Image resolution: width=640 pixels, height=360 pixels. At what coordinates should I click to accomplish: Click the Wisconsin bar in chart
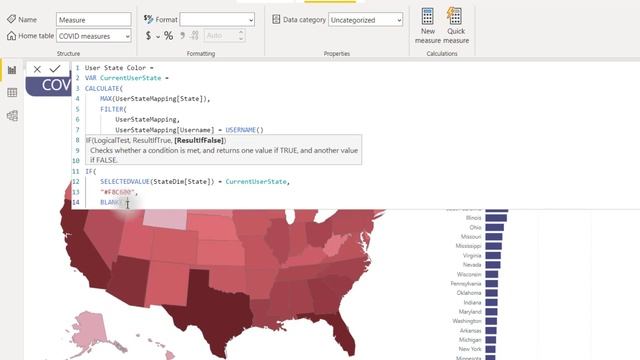[x=491, y=274]
